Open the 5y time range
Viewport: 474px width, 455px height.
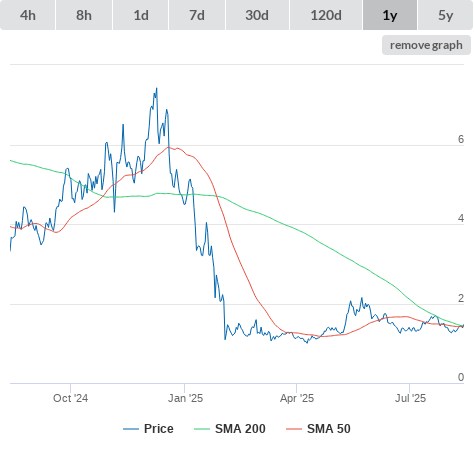[x=445, y=15]
